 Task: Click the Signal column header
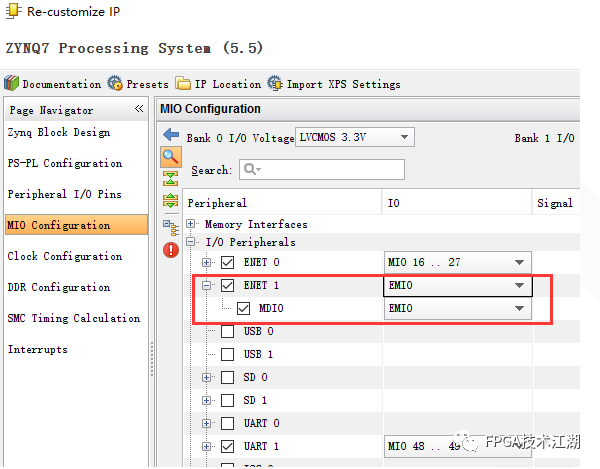(x=556, y=203)
